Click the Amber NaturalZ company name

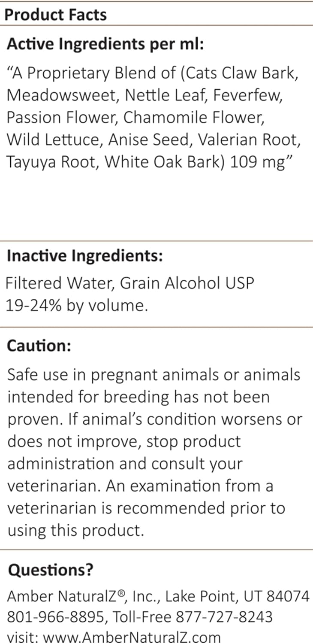58,596
